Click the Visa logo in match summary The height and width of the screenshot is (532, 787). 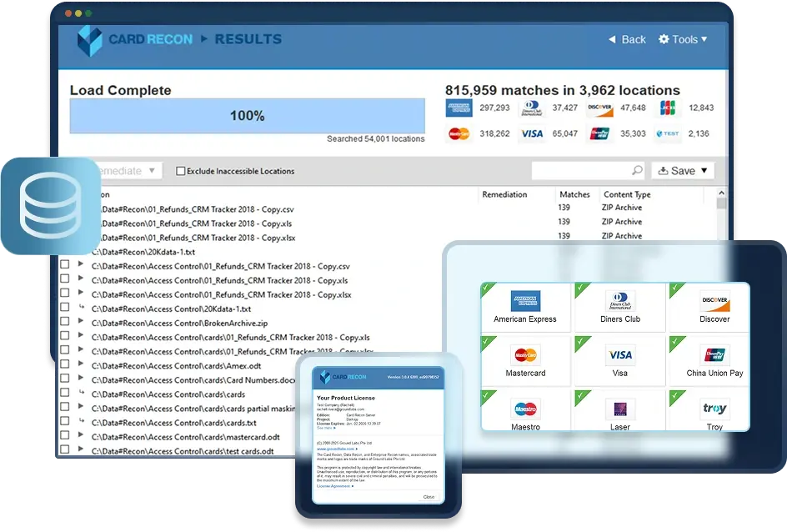coord(531,133)
